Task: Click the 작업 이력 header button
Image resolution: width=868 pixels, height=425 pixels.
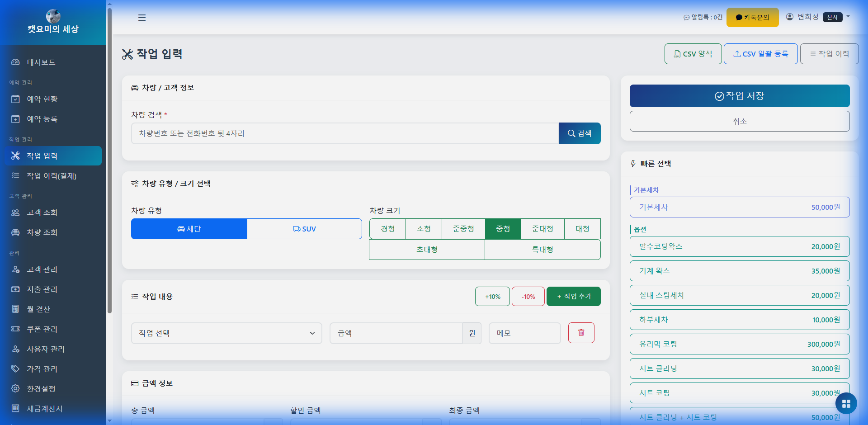Action: 830,54
